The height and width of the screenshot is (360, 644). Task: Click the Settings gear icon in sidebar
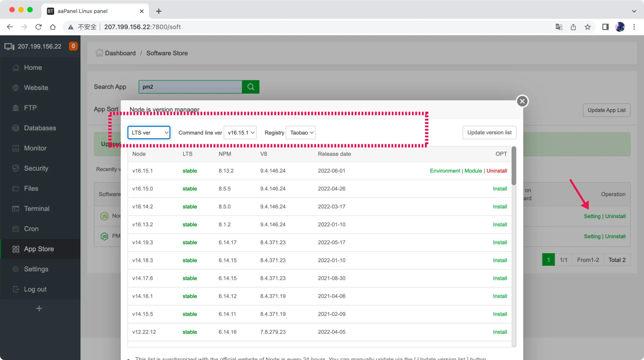tap(16, 269)
